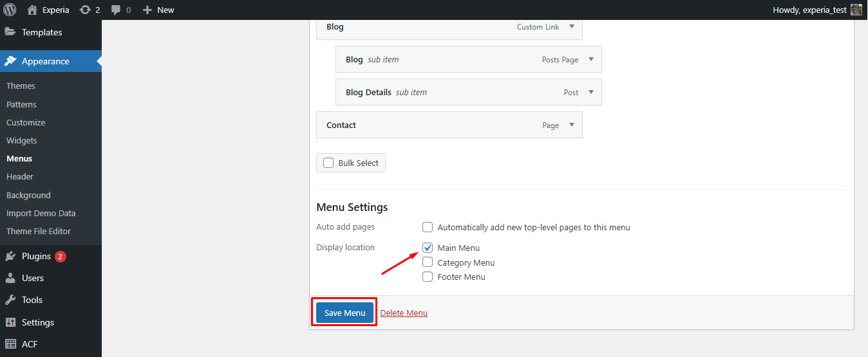868x357 pixels.
Task: Click the Experia home icon
Action: [32, 10]
